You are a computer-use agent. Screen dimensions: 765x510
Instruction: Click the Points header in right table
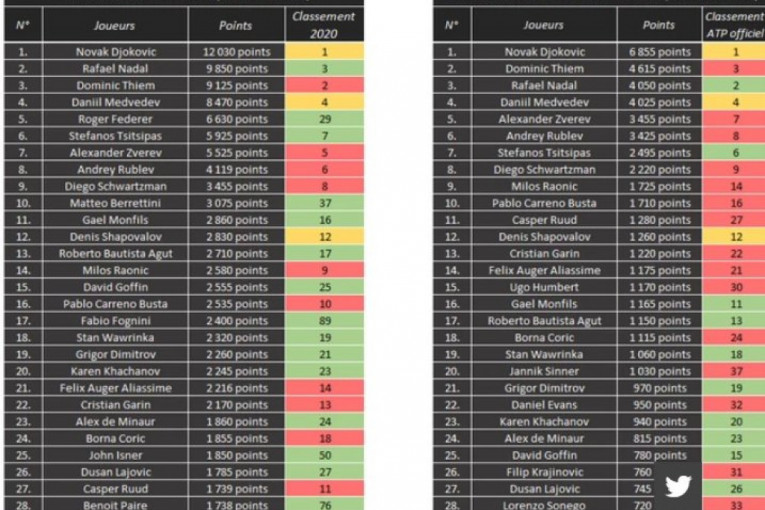pyautogui.click(x=659, y=25)
